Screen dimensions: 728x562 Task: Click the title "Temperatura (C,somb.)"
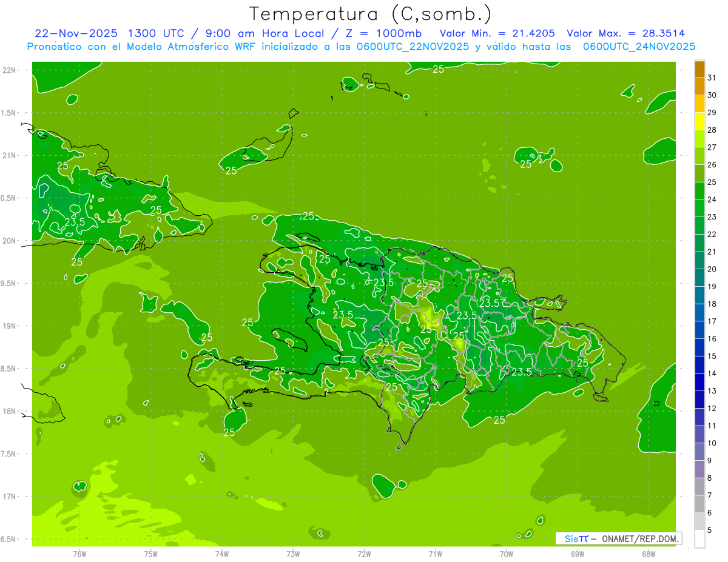click(370, 14)
